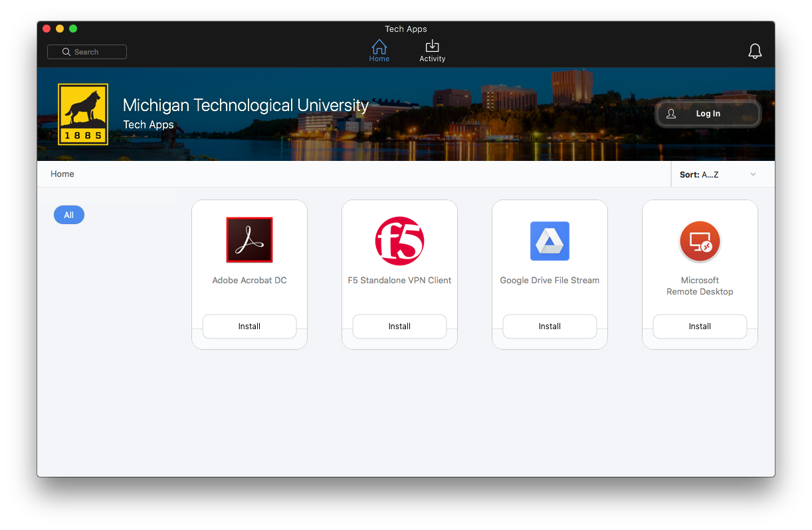The width and height of the screenshot is (812, 530).
Task: Select the All category filter
Action: tap(69, 215)
